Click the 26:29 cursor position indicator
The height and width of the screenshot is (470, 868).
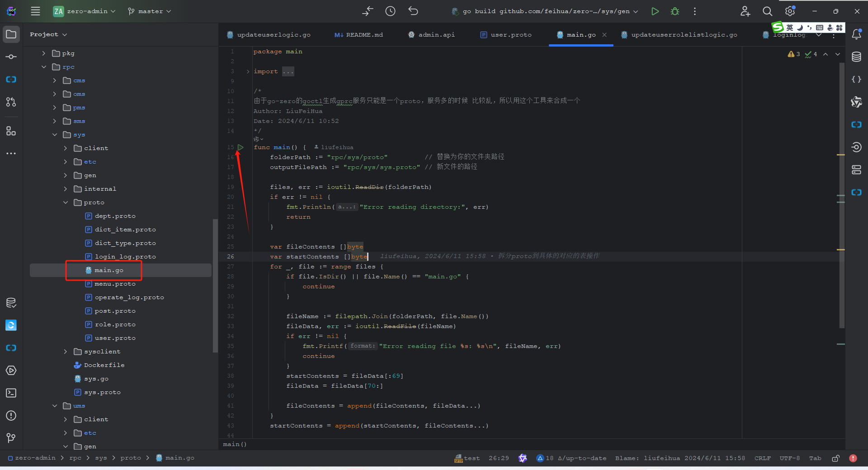[499, 458]
